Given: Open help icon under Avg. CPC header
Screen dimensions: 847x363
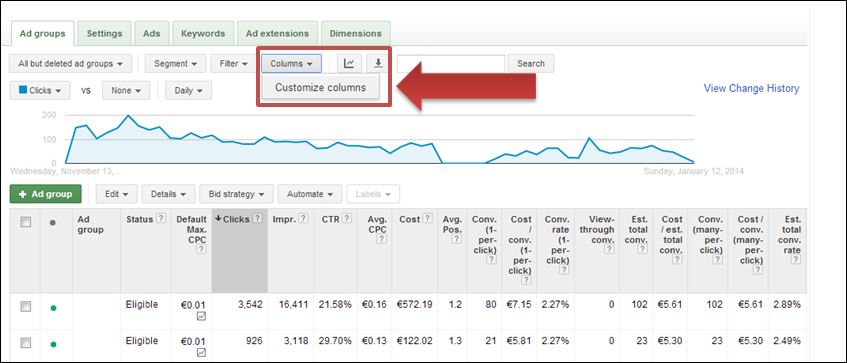Looking at the screenshot, I should 382,239.
